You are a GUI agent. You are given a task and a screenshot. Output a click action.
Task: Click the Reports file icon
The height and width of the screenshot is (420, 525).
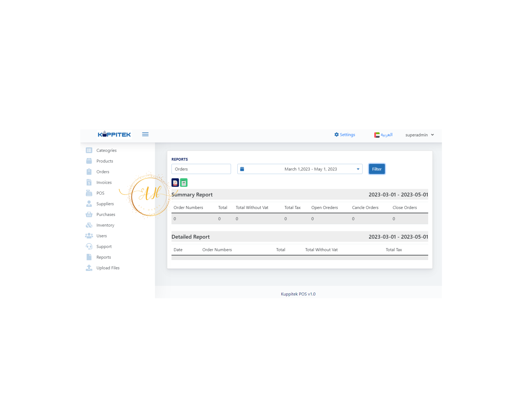pyautogui.click(x=89, y=257)
